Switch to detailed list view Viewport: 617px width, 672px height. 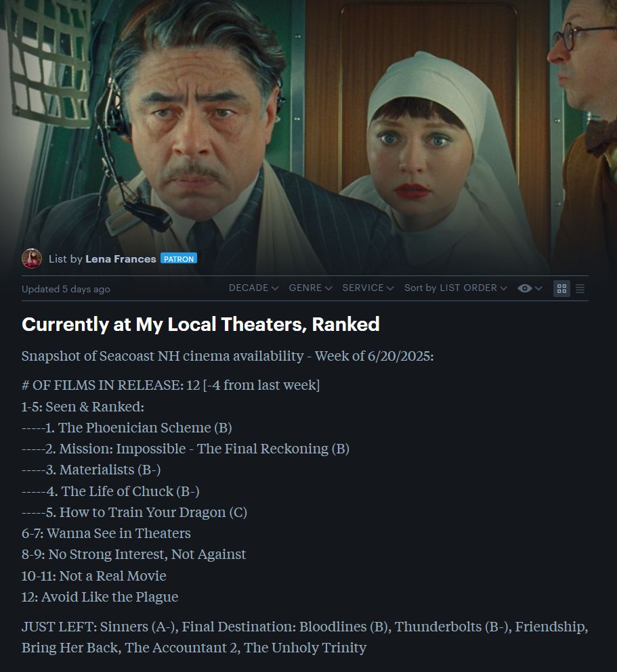580,289
